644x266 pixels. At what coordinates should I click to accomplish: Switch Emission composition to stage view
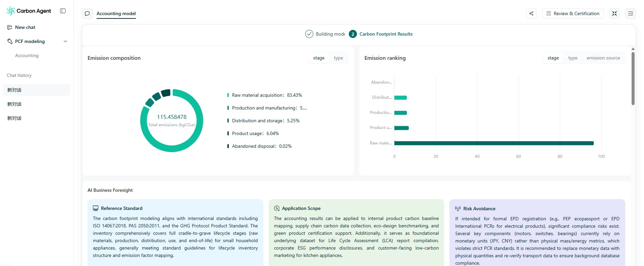(319, 58)
